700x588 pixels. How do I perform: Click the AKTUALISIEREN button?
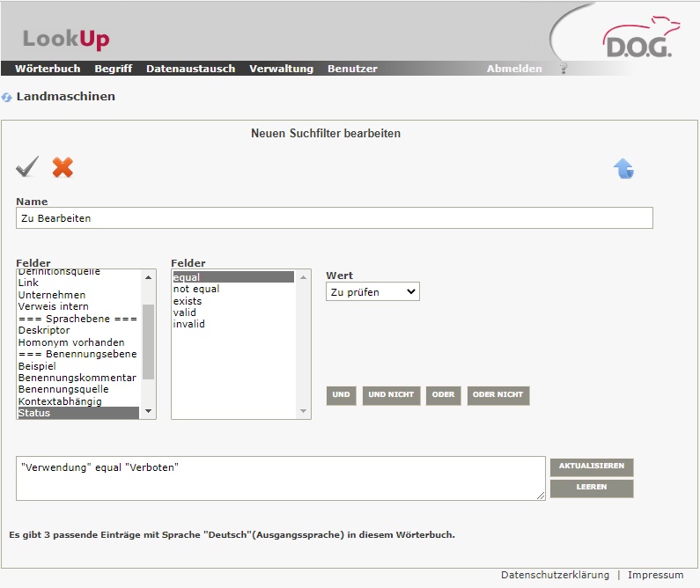[x=591, y=467]
